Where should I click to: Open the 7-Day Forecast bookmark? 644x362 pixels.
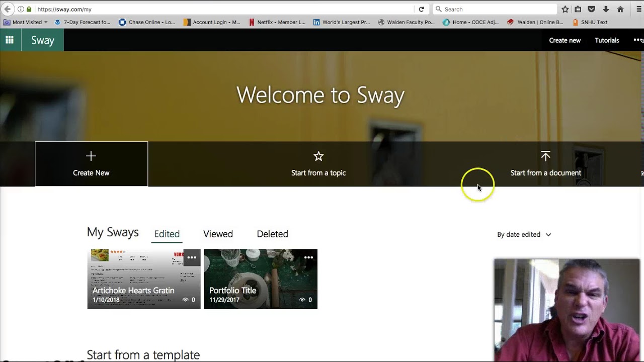[x=83, y=22]
